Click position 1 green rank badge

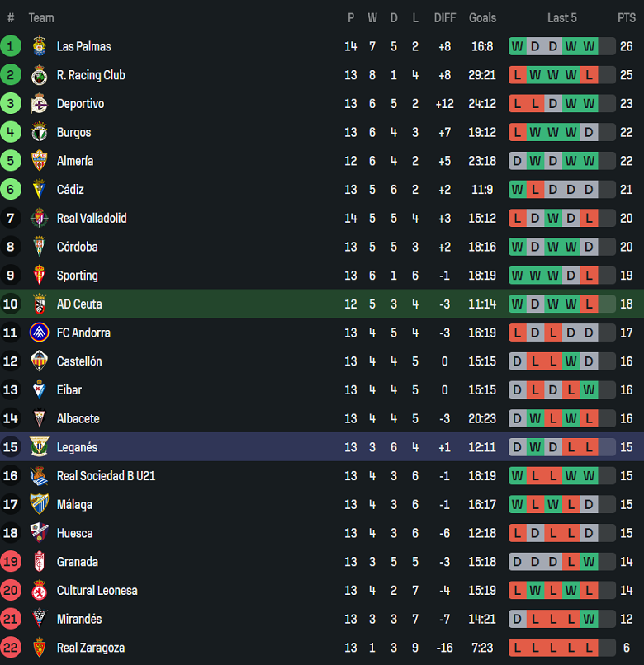click(x=11, y=46)
